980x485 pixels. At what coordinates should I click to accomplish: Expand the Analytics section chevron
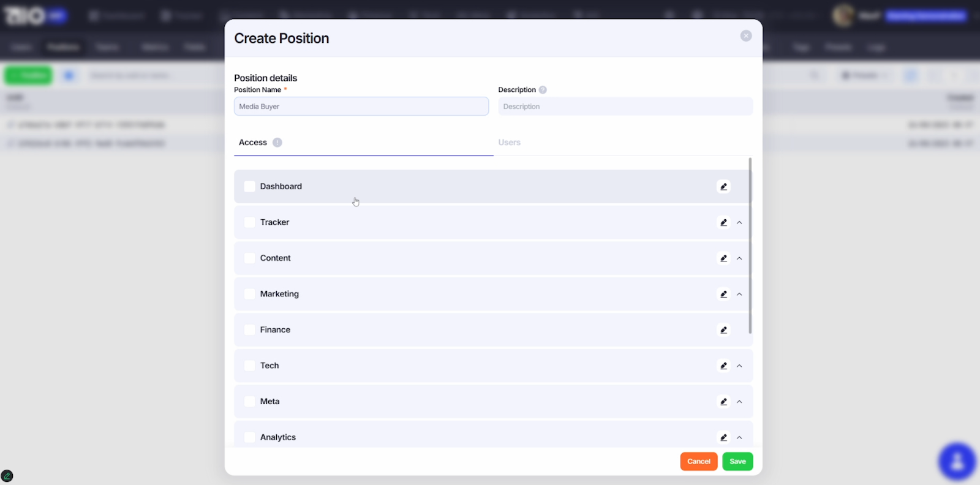click(x=739, y=437)
